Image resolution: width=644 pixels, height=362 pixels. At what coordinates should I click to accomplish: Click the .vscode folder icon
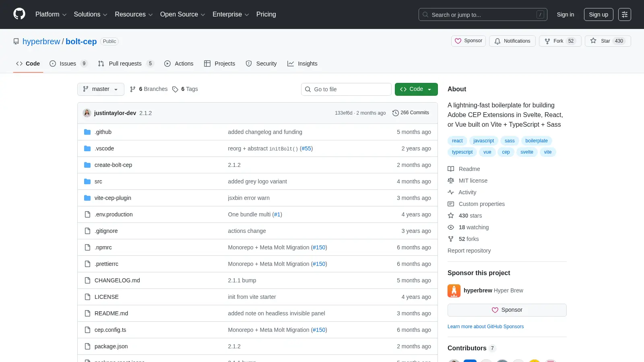87,148
